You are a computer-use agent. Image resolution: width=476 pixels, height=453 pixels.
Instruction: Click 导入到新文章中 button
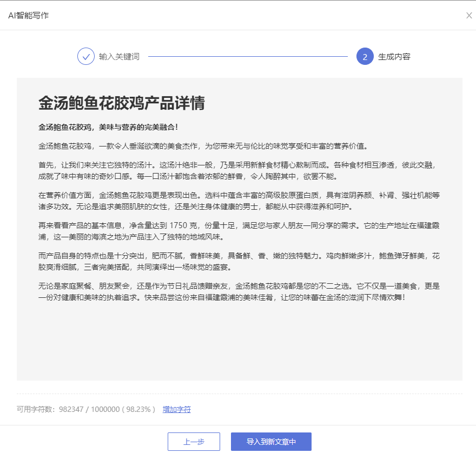click(x=271, y=442)
